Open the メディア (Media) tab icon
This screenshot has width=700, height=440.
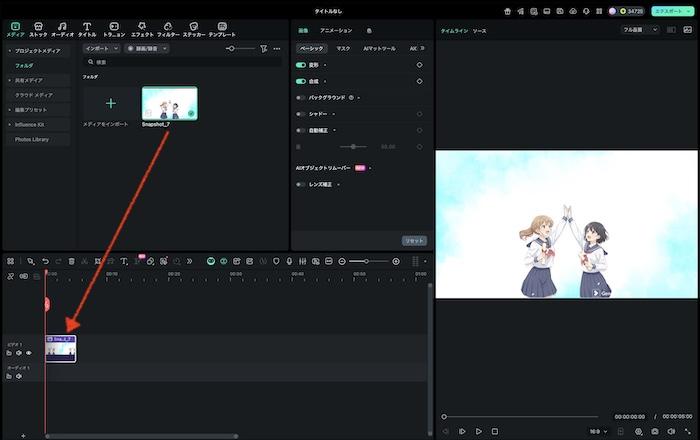coord(15,26)
